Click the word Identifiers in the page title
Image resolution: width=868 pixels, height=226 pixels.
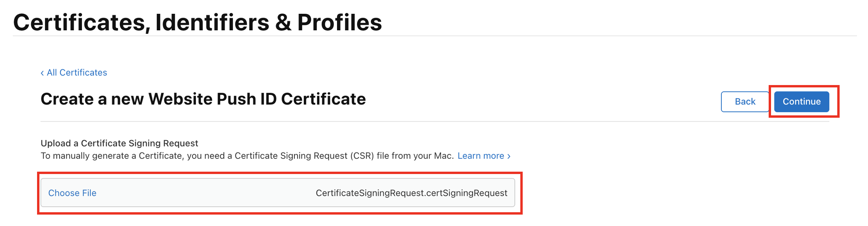click(212, 22)
